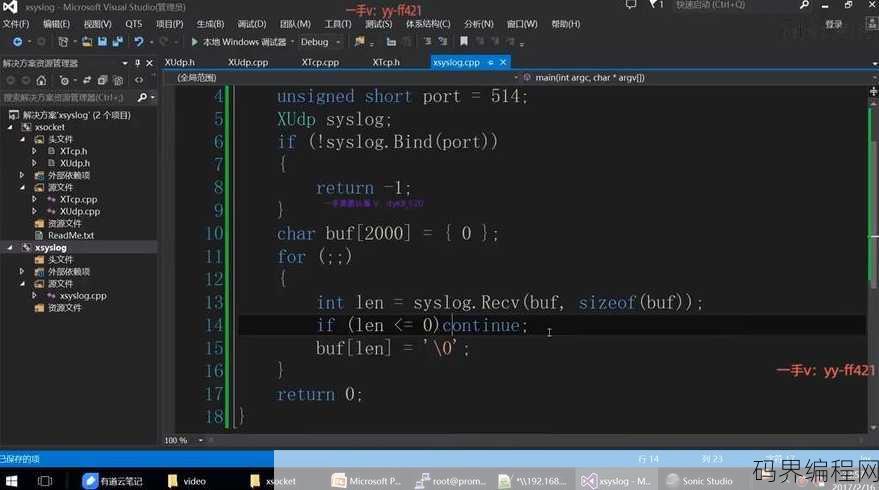
Task: Open Microsoft PowerPoint from the taskbar
Action: click(367, 480)
